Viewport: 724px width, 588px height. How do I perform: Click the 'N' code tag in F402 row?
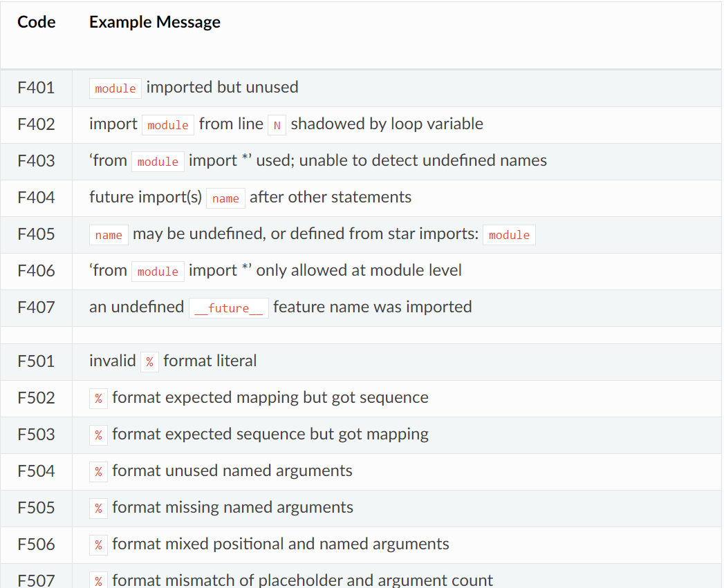point(277,125)
